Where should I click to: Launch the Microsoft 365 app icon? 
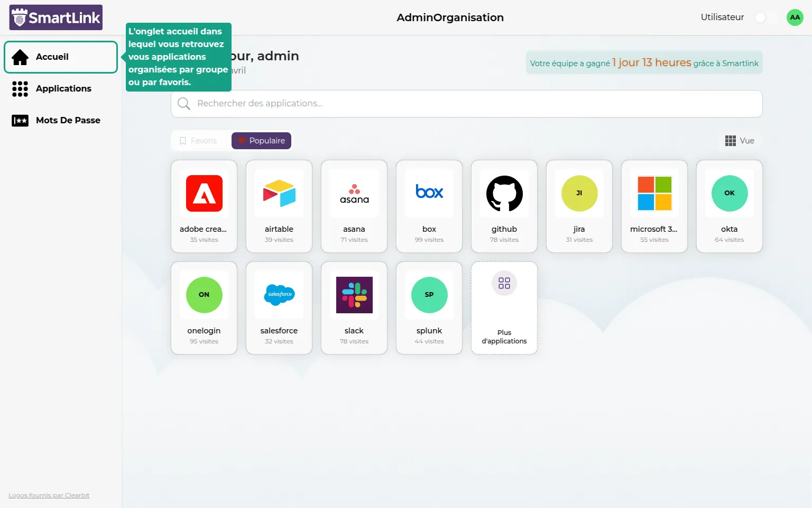[654, 193]
